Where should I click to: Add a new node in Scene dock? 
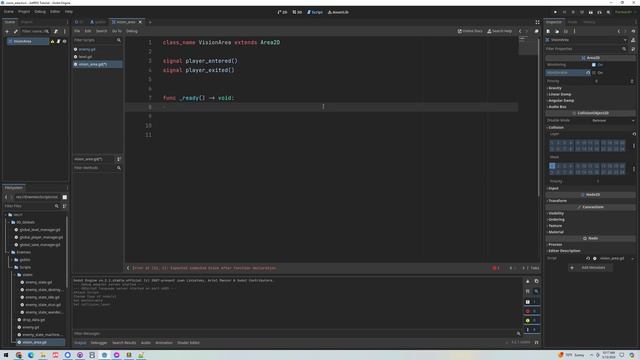click(x=7, y=31)
